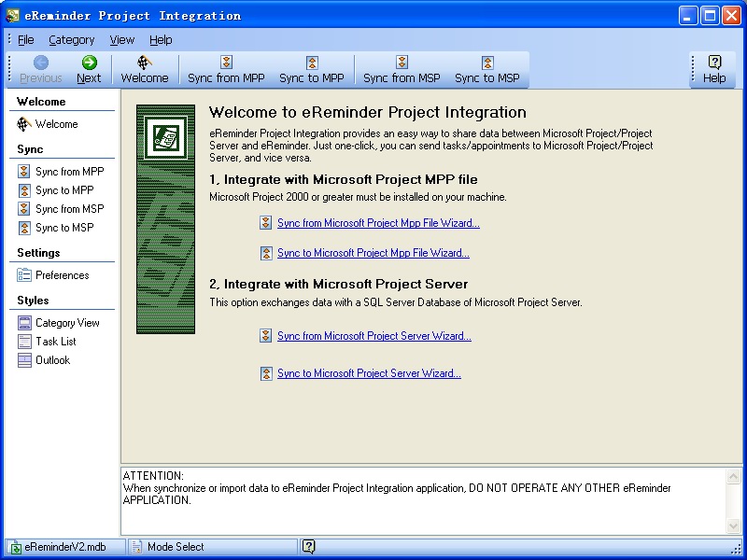
Task: Open Sync to Microsoft Project Mpp File Wizard link
Action: click(x=373, y=253)
